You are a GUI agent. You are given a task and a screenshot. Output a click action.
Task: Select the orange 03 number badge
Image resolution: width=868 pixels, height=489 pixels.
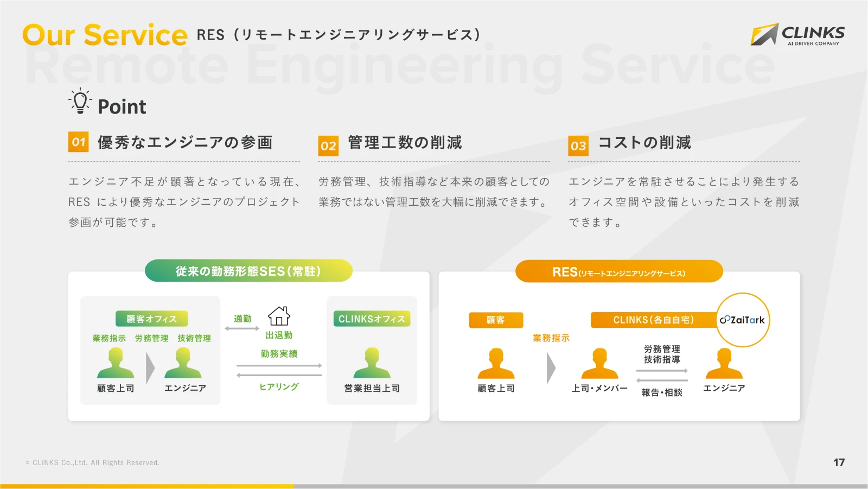click(578, 145)
